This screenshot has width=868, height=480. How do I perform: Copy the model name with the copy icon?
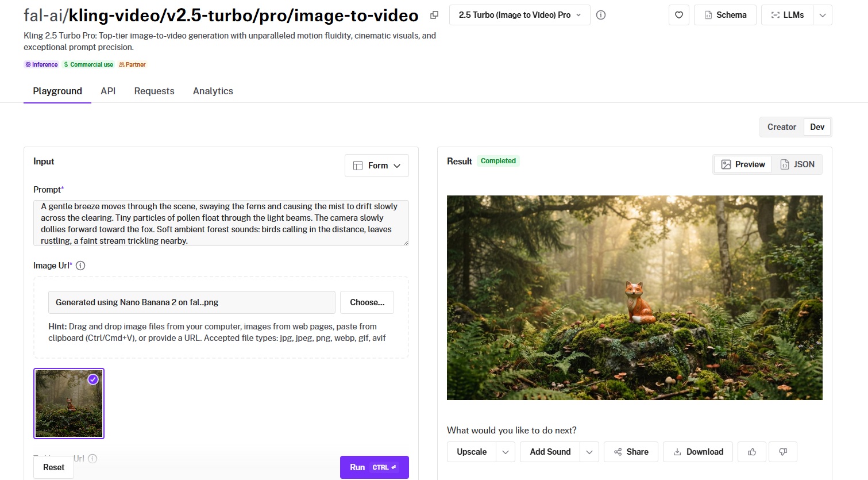tap(434, 16)
